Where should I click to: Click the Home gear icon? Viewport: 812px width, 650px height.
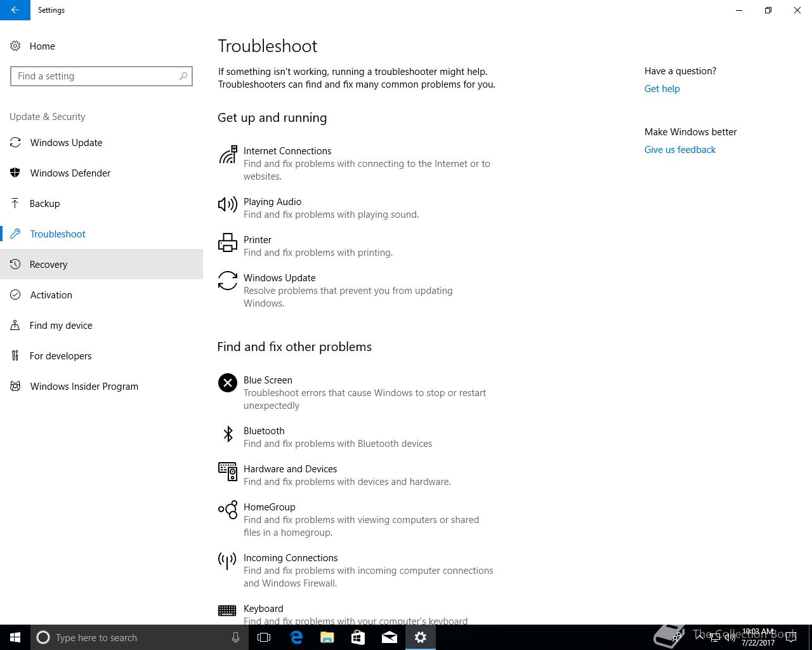[x=15, y=46]
